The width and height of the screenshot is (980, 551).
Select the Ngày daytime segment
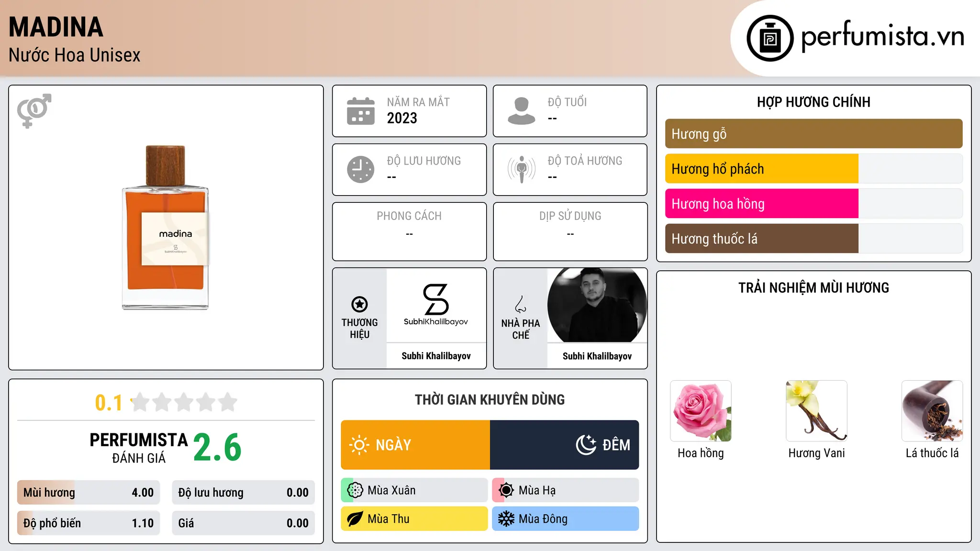[x=415, y=445]
